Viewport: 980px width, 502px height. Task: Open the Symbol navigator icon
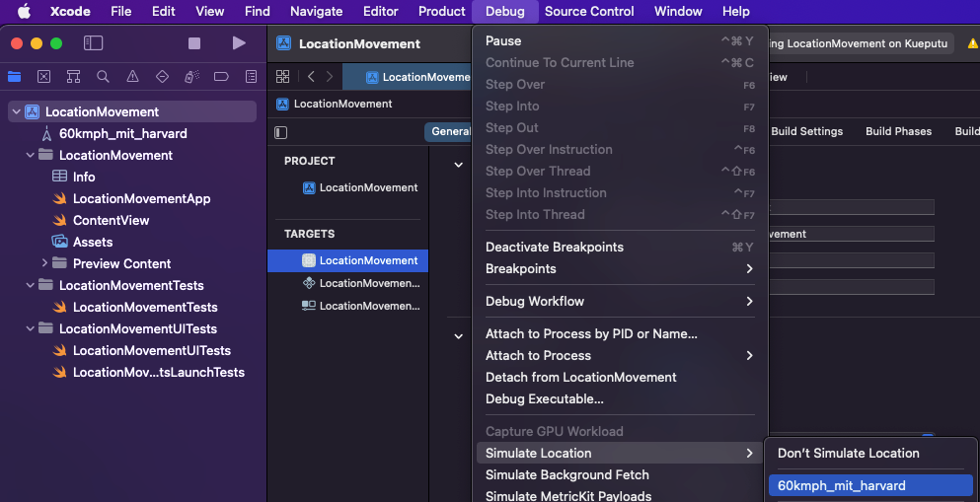(73, 77)
